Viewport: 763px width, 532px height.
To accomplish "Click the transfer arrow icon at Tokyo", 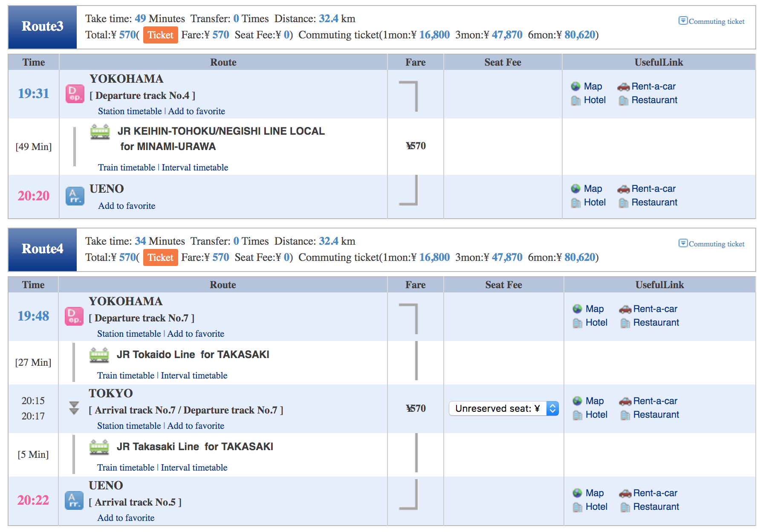I will tap(74, 408).
